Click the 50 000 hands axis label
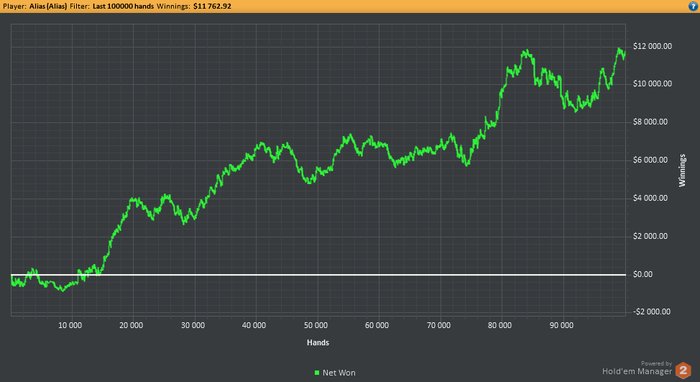This screenshot has width=700, height=382. click(x=316, y=325)
